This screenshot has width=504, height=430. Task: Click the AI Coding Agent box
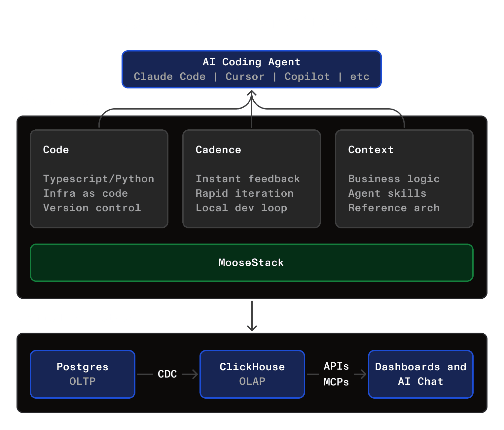tap(252, 69)
